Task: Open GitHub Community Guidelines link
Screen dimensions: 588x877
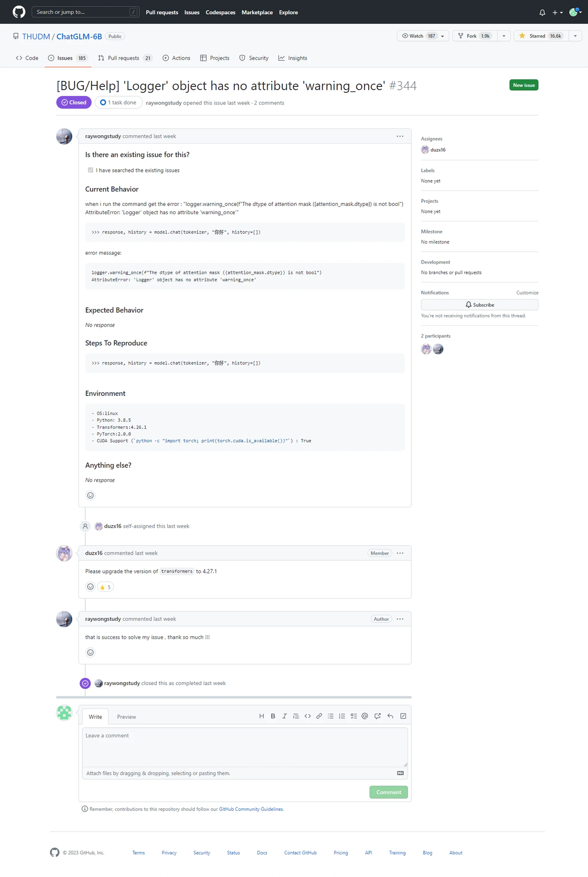Action: tap(251, 809)
